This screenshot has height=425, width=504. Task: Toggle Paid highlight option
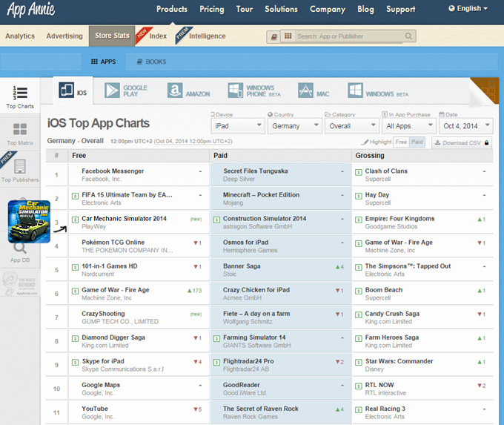click(417, 142)
